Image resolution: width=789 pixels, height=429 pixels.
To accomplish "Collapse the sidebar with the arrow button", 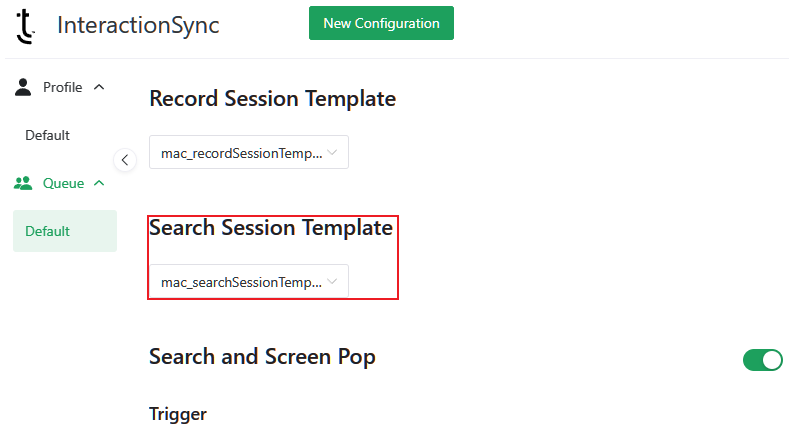I will coord(125,159).
